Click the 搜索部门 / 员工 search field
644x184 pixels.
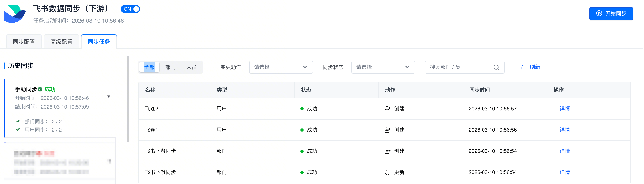pyautogui.click(x=460, y=67)
